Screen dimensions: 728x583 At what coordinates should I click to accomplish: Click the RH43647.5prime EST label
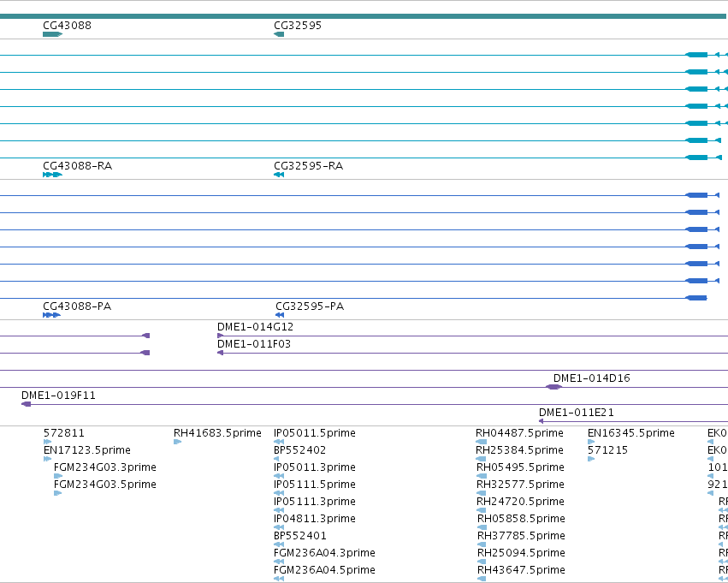521,570
